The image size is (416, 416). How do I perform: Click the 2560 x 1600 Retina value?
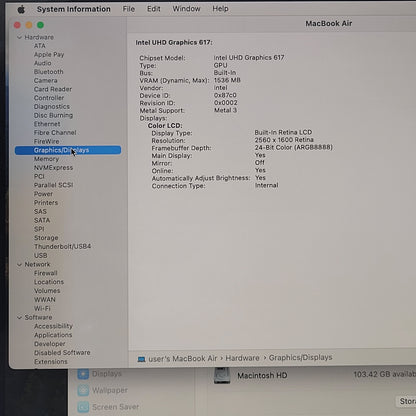tap(284, 140)
